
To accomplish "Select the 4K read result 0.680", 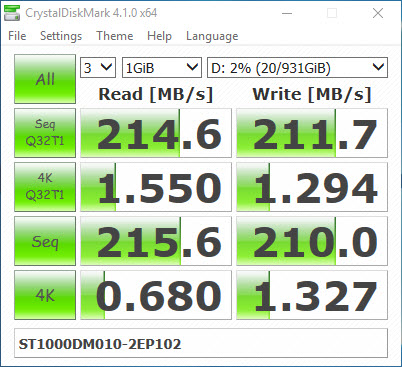I will point(156,295).
